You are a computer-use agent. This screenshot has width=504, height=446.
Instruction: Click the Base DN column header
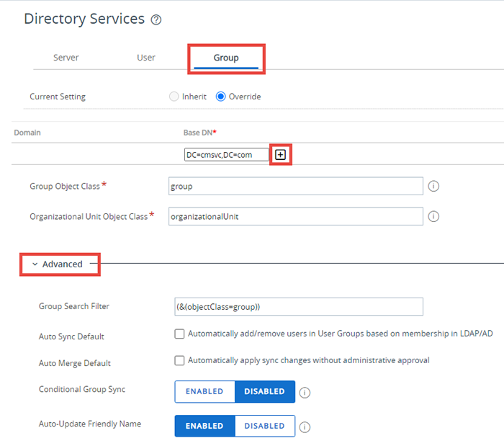(199, 133)
